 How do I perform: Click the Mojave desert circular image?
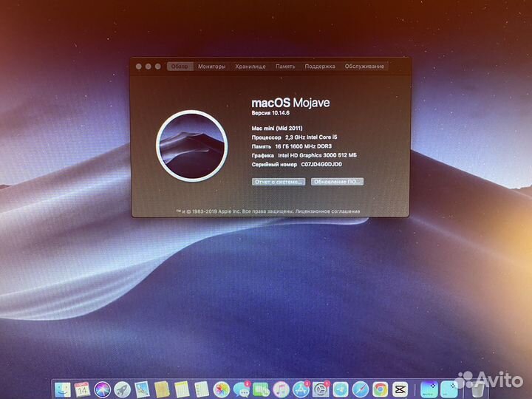tap(192, 146)
